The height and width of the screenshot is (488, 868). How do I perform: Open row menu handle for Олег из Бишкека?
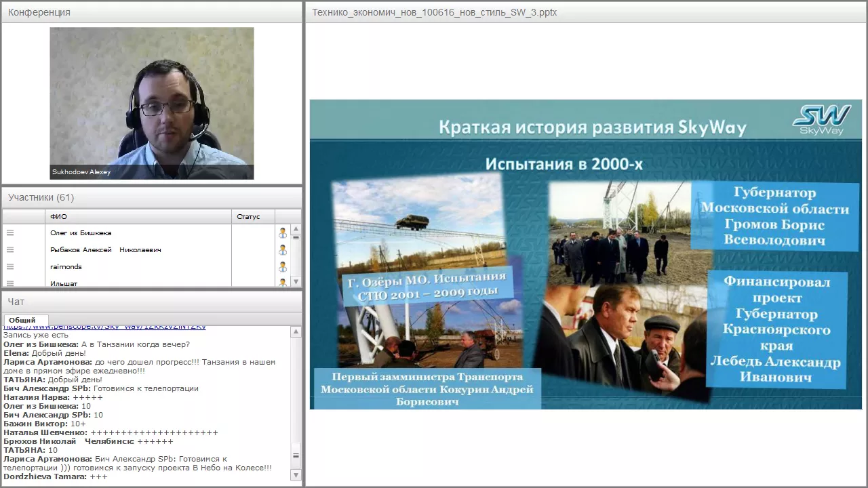tap(10, 232)
